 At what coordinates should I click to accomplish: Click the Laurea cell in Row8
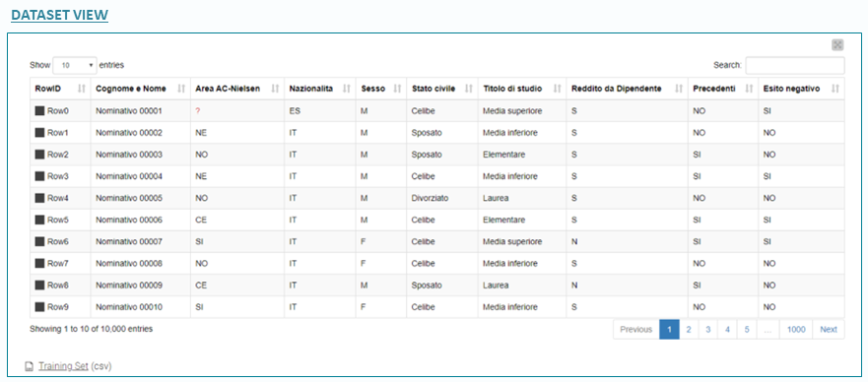pos(496,286)
